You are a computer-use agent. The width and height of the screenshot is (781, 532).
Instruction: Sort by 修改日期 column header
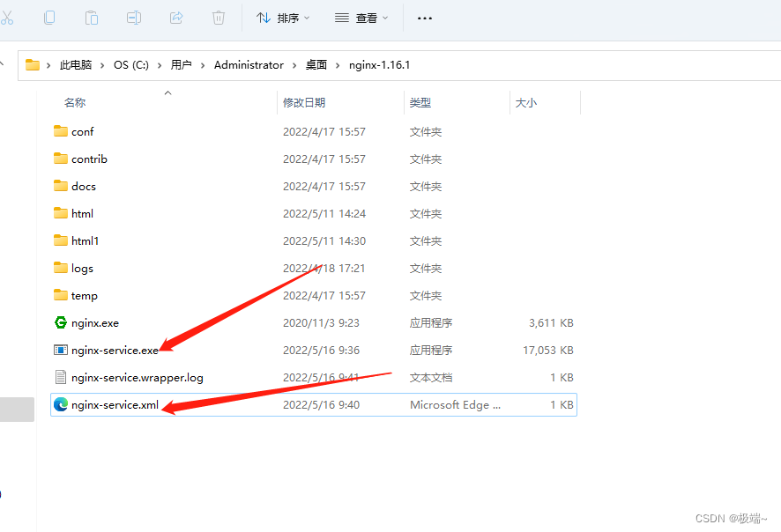click(304, 103)
